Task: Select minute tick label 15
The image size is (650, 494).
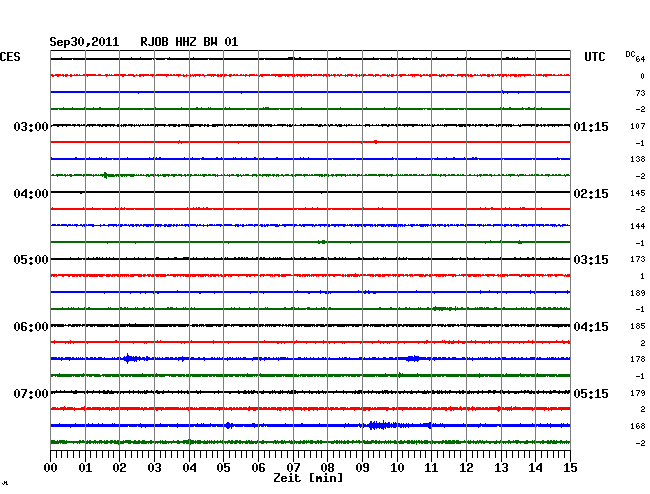Action: point(570,468)
